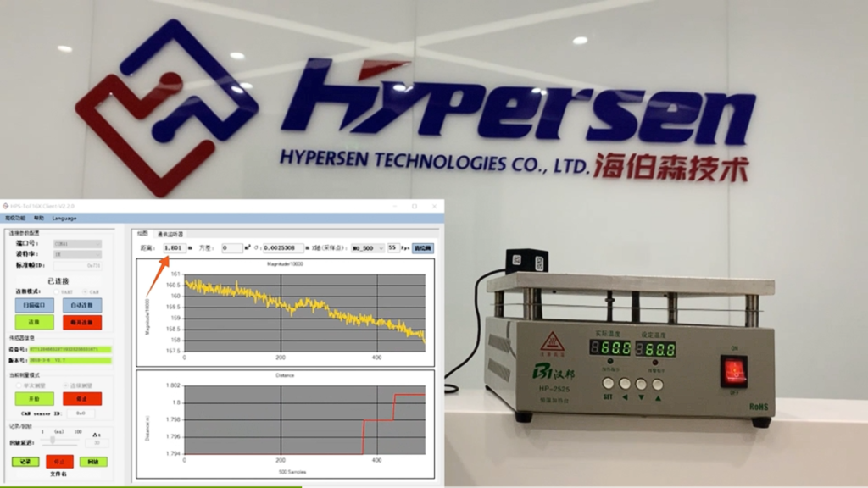The height and width of the screenshot is (488, 868).
Task: Expand the 波特率 baud rate dropdown
Action: (x=77, y=254)
